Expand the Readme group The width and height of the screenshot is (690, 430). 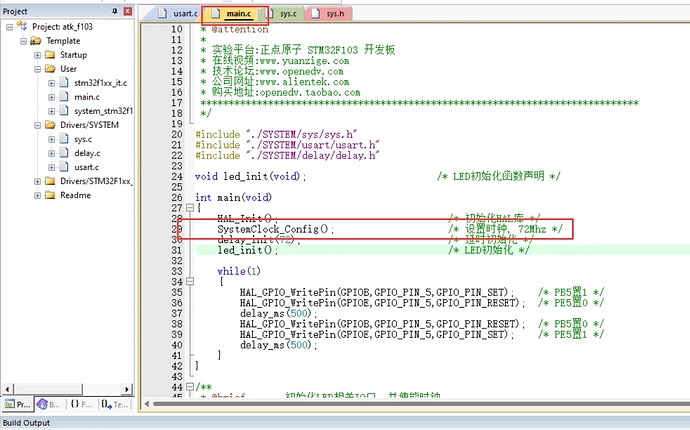[36, 195]
